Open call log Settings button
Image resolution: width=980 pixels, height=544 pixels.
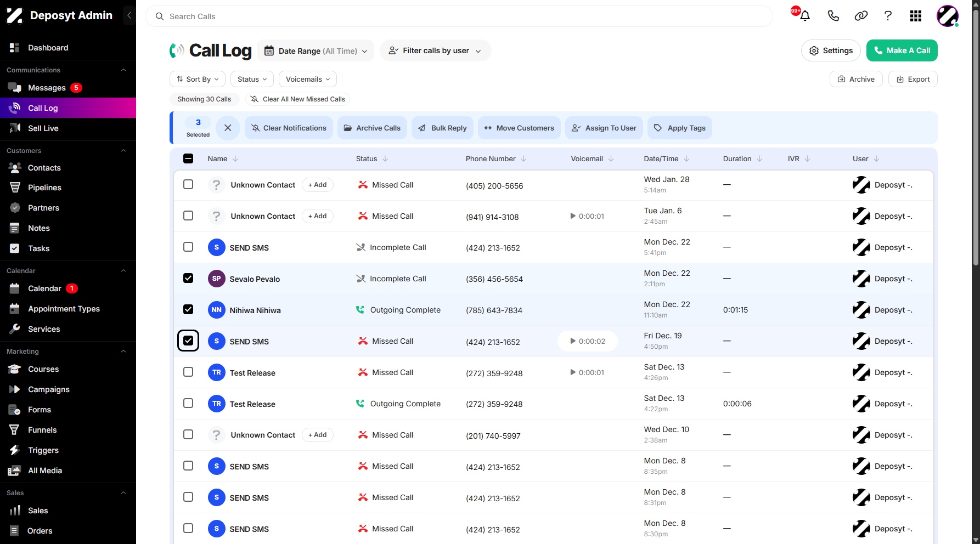click(831, 50)
